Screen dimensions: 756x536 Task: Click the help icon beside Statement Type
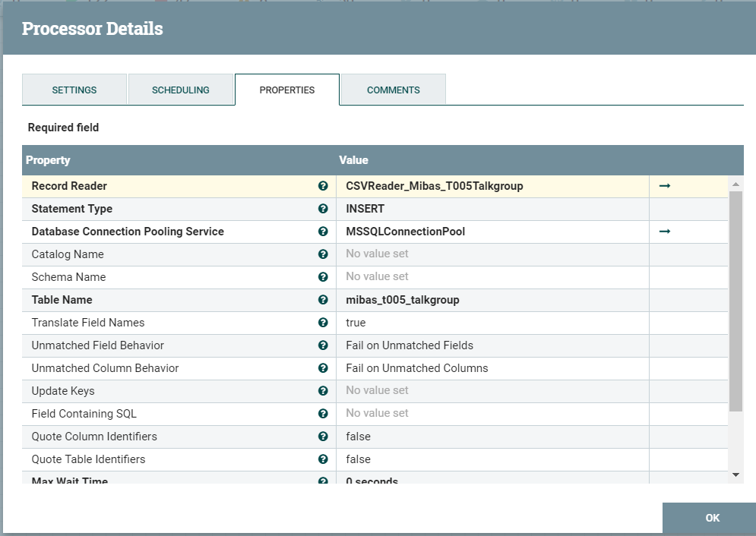[x=323, y=208]
